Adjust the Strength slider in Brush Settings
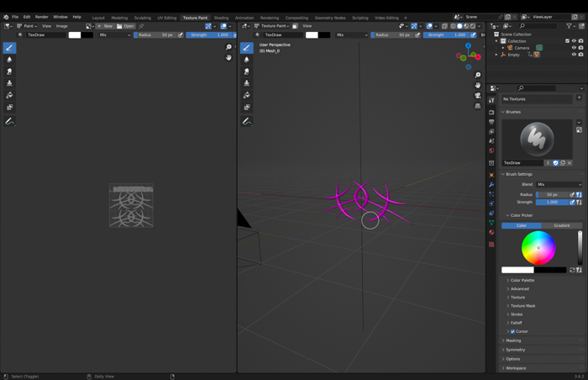 point(552,202)
